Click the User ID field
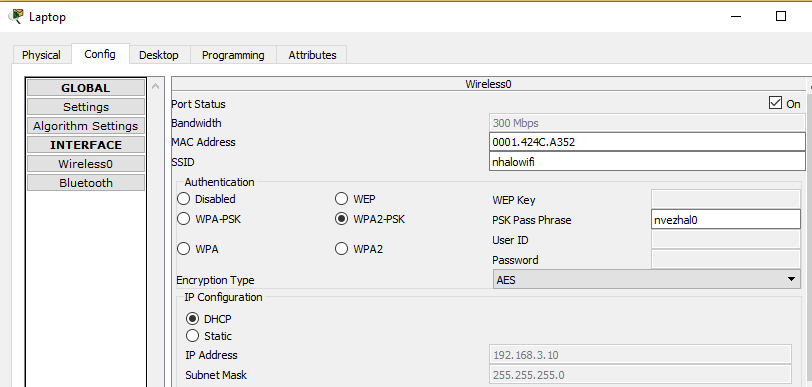 (x=726, y=239)
